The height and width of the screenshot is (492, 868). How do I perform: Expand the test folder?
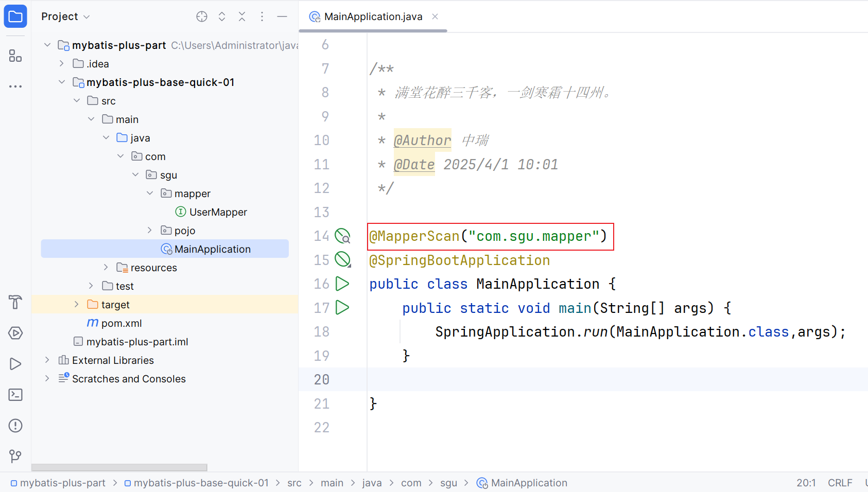pyautogui.click(x=91, y=286)
